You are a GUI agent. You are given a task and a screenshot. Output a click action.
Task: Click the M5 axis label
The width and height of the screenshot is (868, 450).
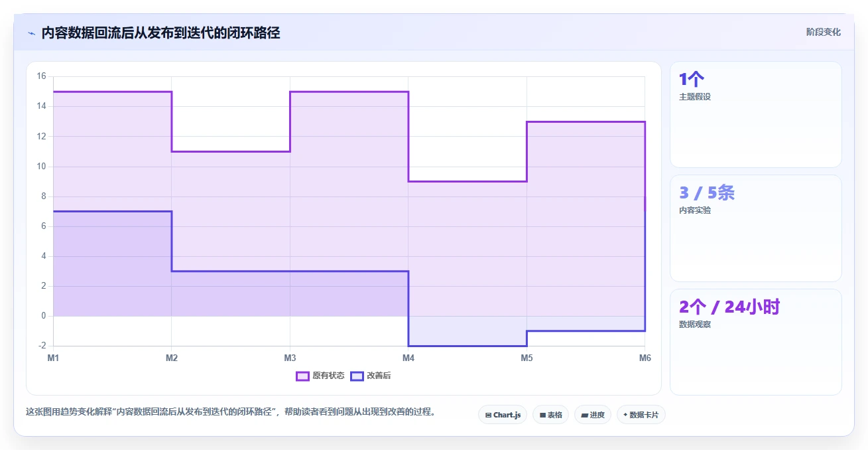(x=527, y=358)
